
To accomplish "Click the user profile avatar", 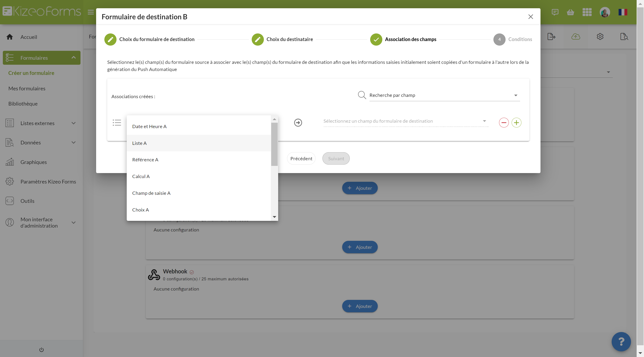I will [x=605, y=12].
